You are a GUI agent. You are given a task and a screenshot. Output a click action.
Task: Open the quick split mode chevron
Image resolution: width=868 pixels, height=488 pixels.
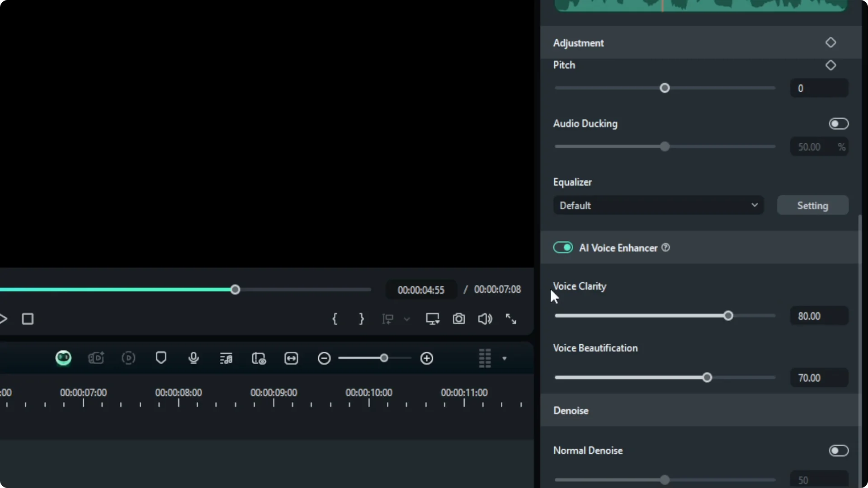click(406, 319)
